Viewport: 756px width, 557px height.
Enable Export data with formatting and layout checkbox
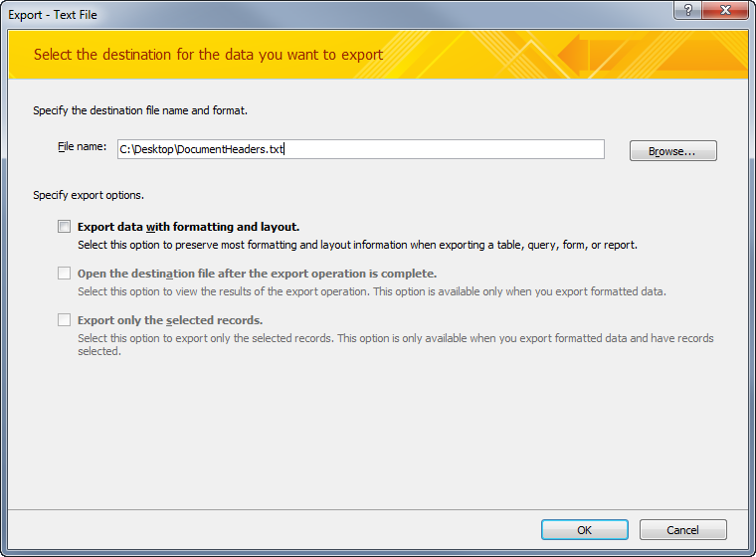[65, 227]
